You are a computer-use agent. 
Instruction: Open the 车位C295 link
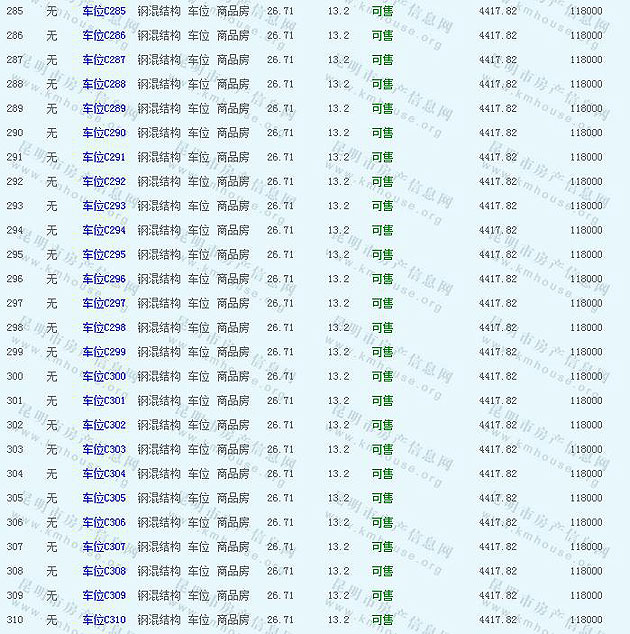[x=104, y=254]
